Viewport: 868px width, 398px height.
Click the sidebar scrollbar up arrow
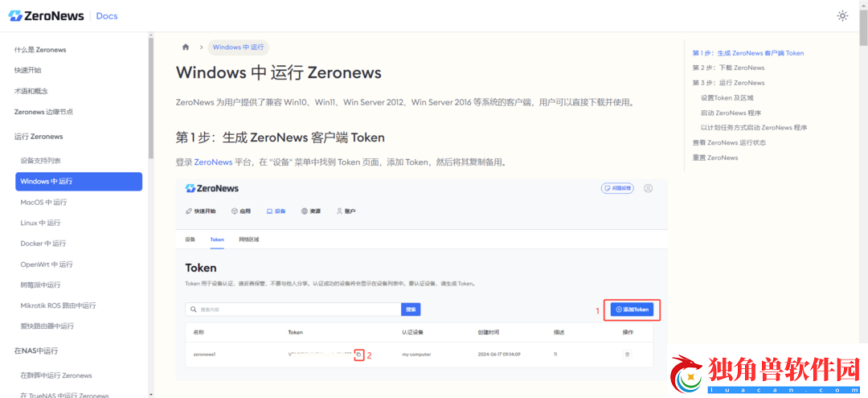tap(150, 35)
